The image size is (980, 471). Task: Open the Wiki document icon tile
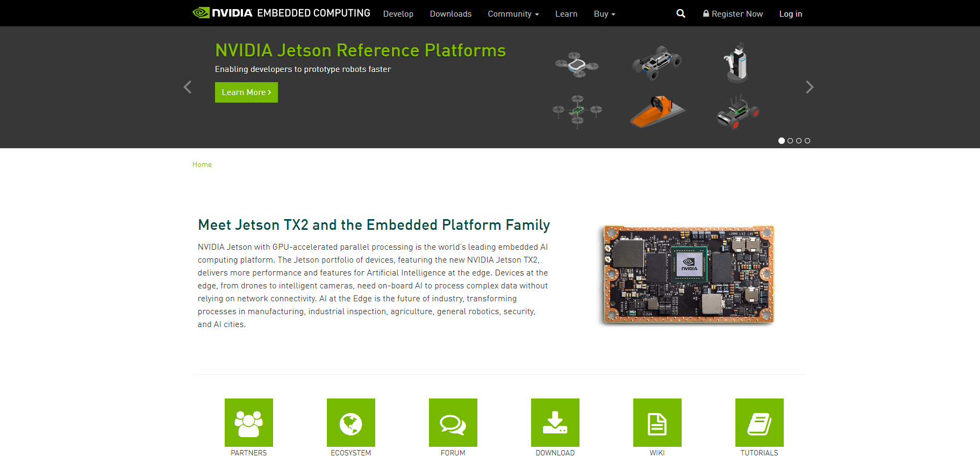click(x=657, y=423)
